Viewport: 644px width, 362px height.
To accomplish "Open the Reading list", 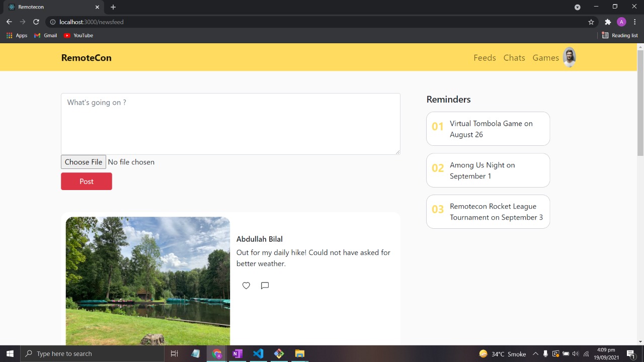I will pyautogui.click(x=620, y=36).
